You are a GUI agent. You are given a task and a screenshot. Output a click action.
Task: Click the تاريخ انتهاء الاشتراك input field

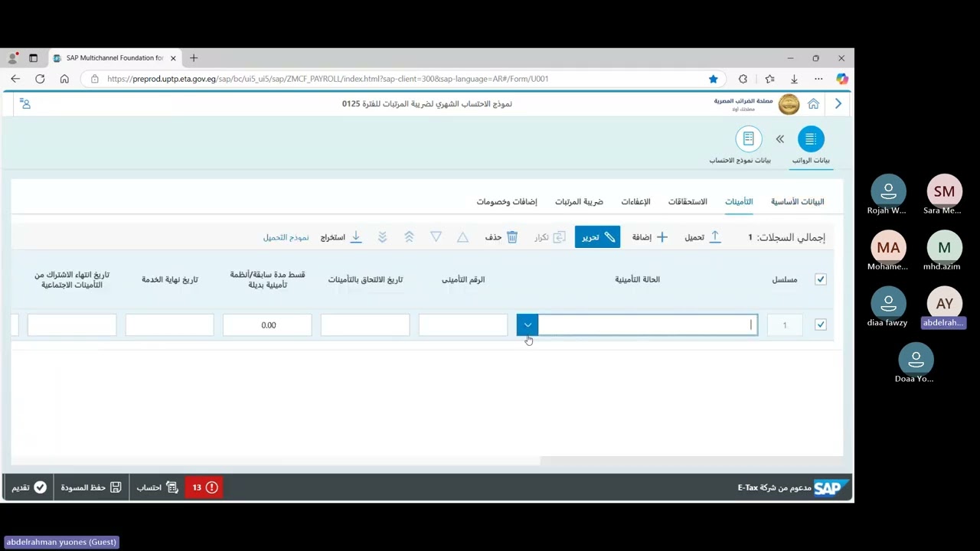click(72, 325)
